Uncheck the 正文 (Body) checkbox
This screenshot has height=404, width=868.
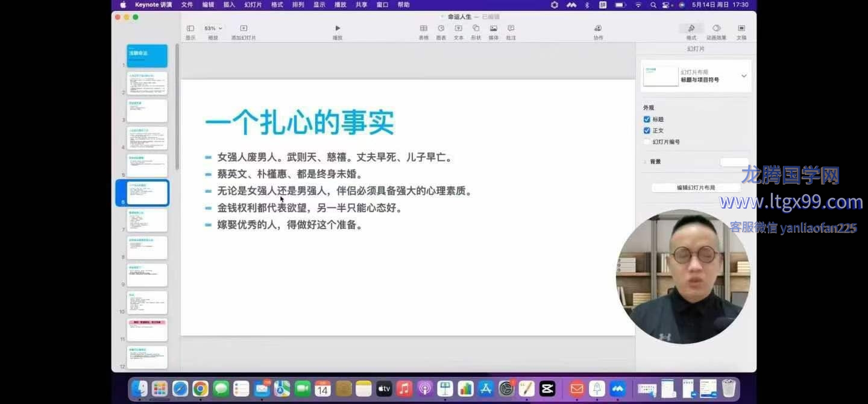pos(647,130)
